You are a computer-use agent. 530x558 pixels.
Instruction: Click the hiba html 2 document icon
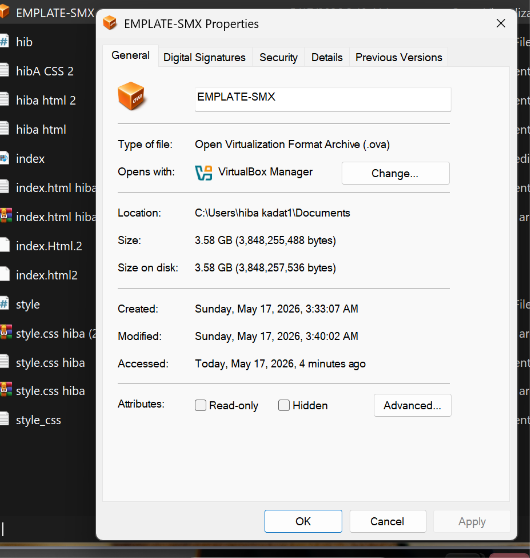pos(4,100)
